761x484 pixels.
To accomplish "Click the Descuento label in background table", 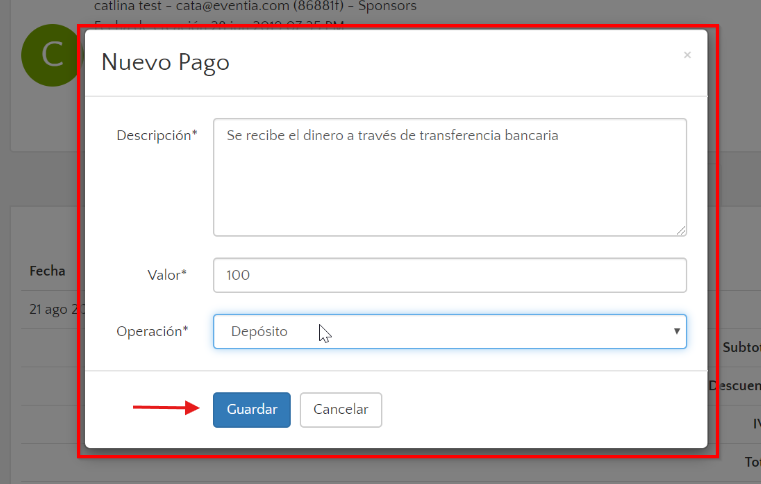I will point(735,386).
